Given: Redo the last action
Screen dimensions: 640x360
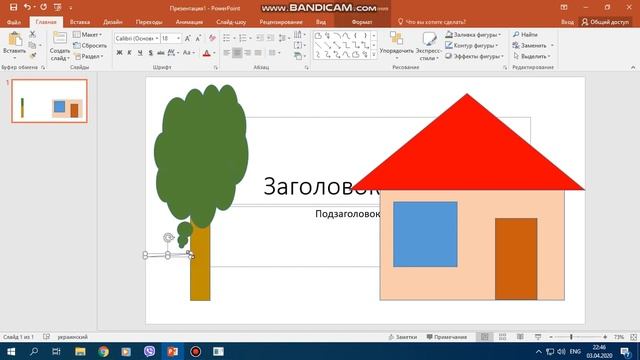Looking at the screenshot, I should tap(43, 7).
